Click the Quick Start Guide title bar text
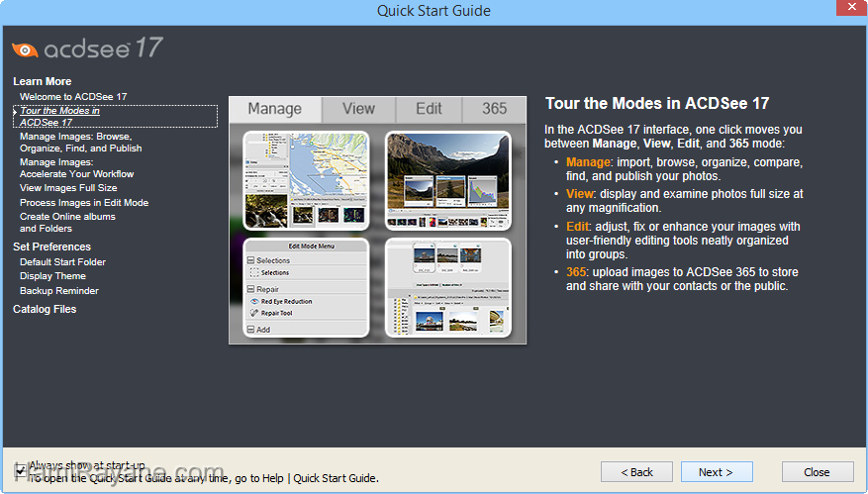The width and height of the screenshot is (868, 494). point(434,11)
